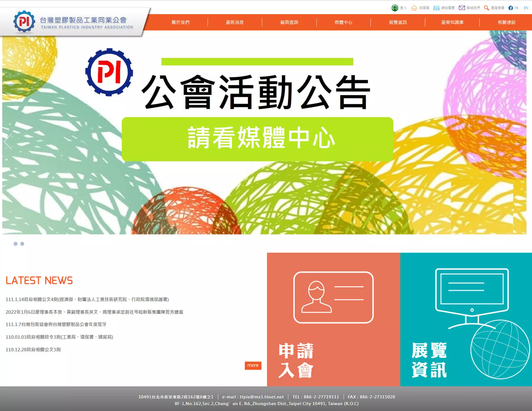
Task: Open news 110.12.28政府相關公文3則
Action: point(33,350)
